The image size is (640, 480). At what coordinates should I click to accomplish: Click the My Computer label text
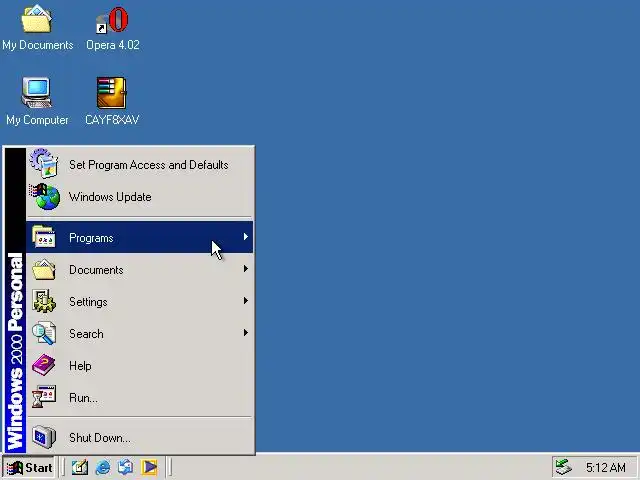37,120
